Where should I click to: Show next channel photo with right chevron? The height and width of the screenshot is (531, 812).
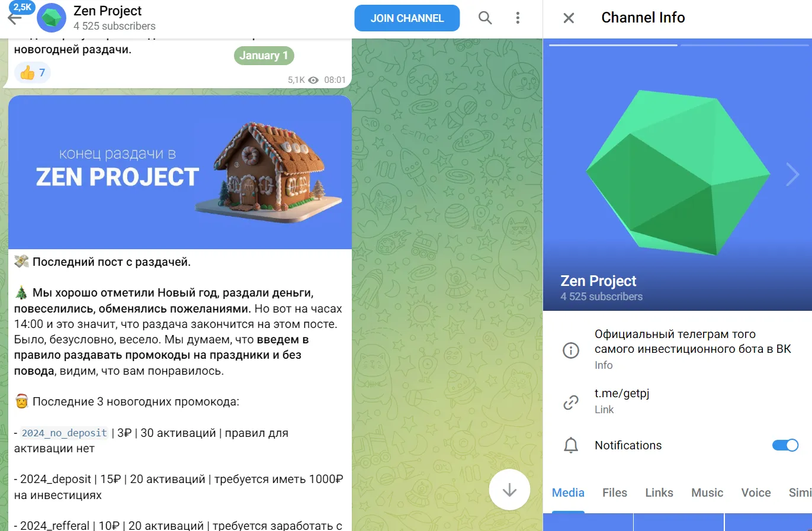[792, 175]
